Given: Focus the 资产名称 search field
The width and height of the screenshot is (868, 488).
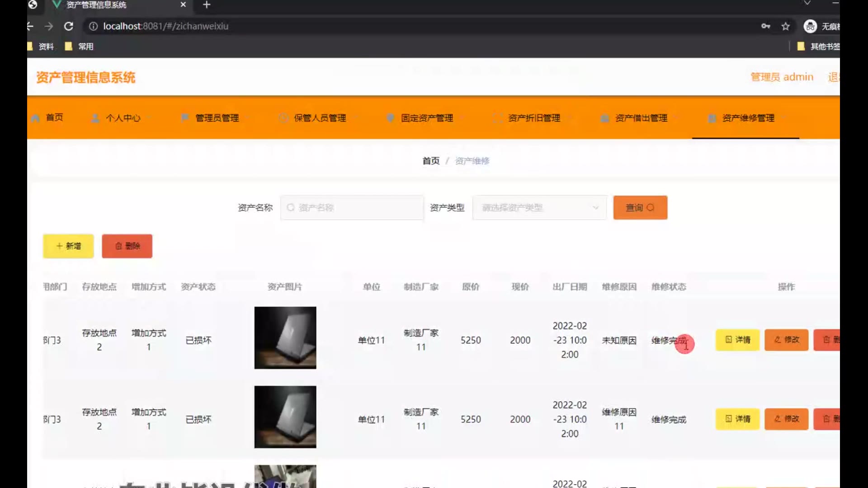Looking at the screenshot, I should pyautogui.click(x=352, y=207).
